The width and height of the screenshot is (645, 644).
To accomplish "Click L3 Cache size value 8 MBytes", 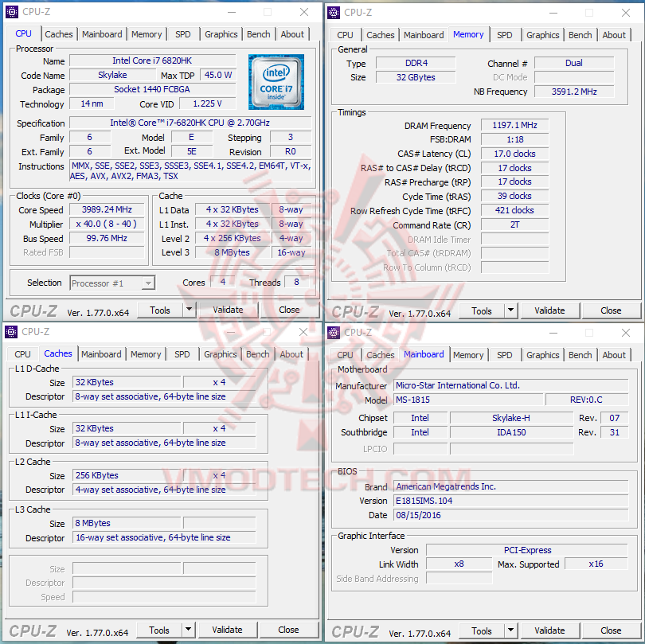I will [127, 523].
